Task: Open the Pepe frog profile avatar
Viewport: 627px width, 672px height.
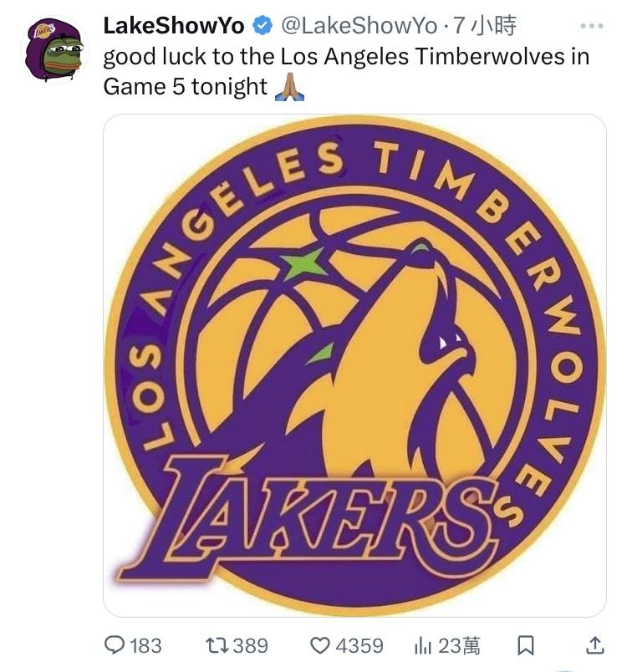Action: click(x=54, y=49)
